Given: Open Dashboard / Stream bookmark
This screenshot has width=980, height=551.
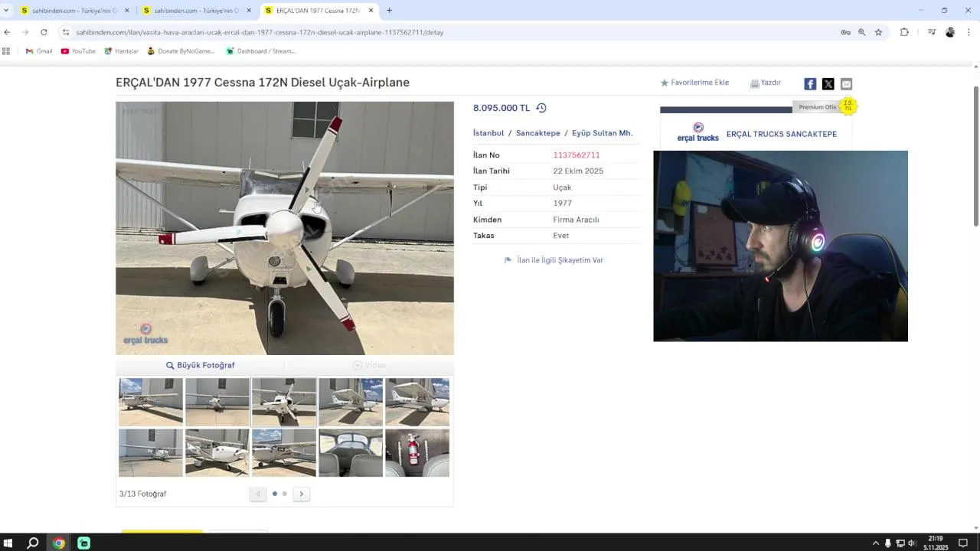Looking at the screenshot, I should coord(261,51).
